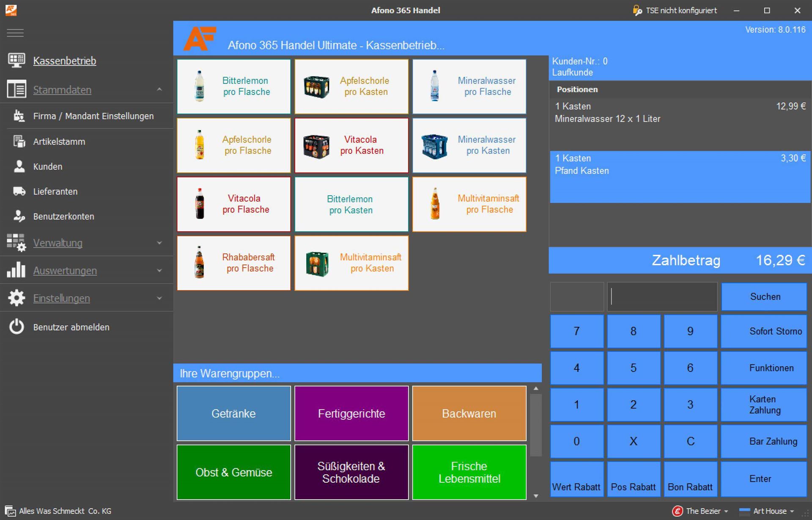Click the Enter button on keypad
The image size is (812, 520).
[x=764, y=479]
